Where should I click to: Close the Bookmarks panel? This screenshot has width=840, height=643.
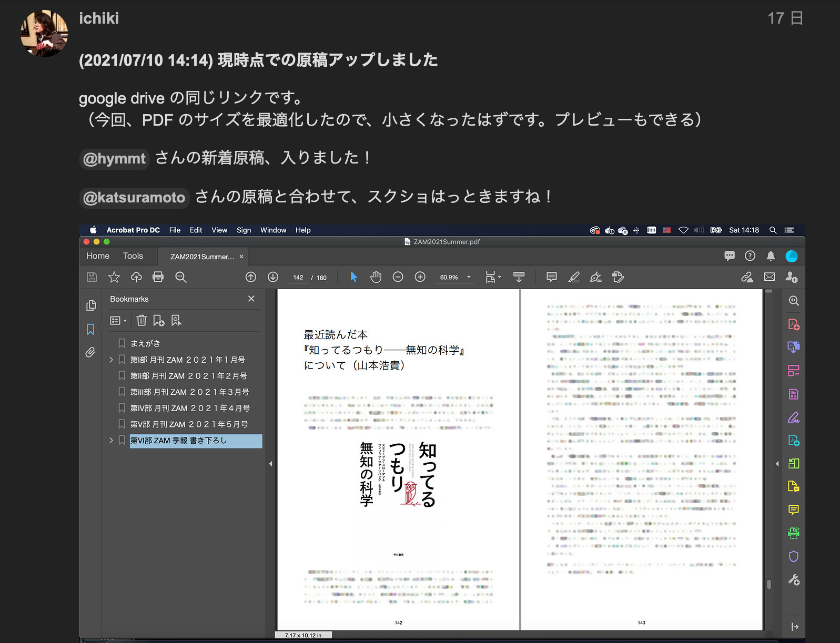pos(251,299)
